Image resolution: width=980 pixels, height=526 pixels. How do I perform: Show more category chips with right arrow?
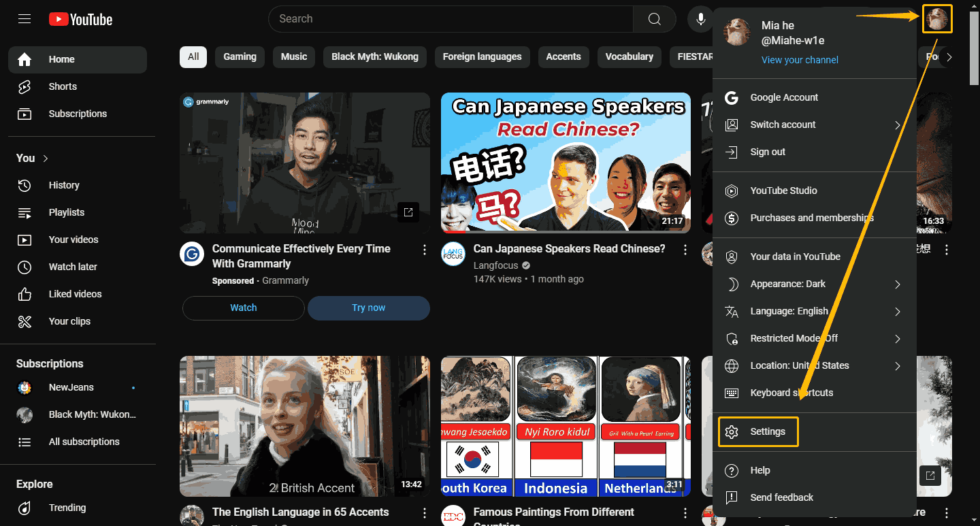[949, 57]
